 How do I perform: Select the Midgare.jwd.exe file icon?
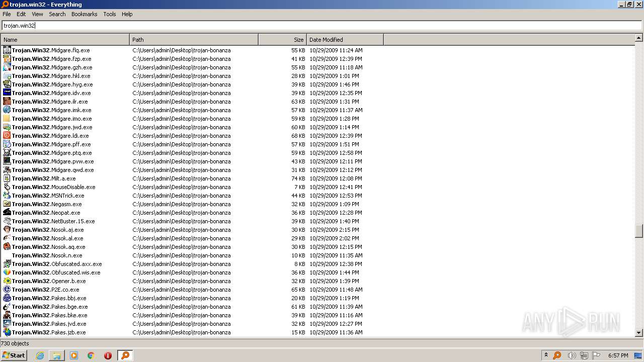[7, 127]
